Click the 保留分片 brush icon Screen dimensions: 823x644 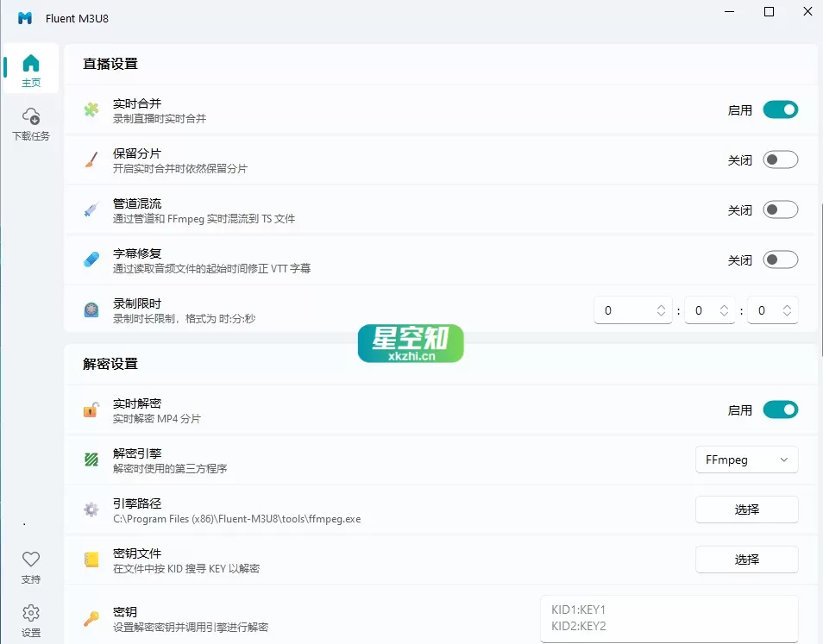pos(91,159)
